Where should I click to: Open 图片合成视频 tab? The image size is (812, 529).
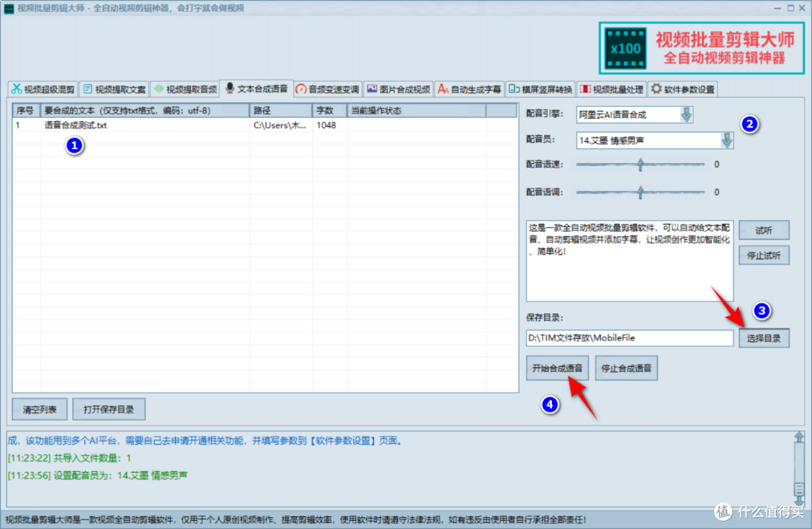pyautogui.click(x=398, y=89)
